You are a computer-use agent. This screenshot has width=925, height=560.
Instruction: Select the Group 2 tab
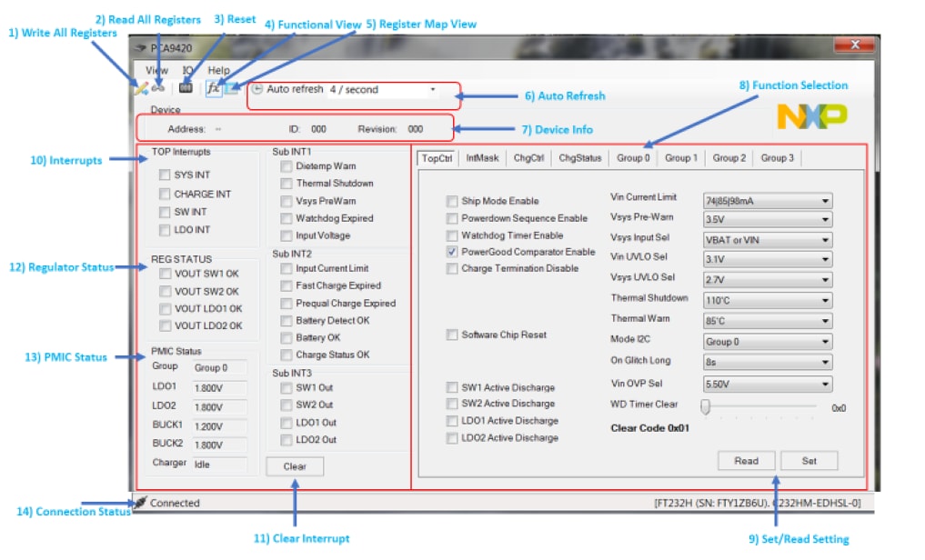pyautogui.click(x=729, y=158)
